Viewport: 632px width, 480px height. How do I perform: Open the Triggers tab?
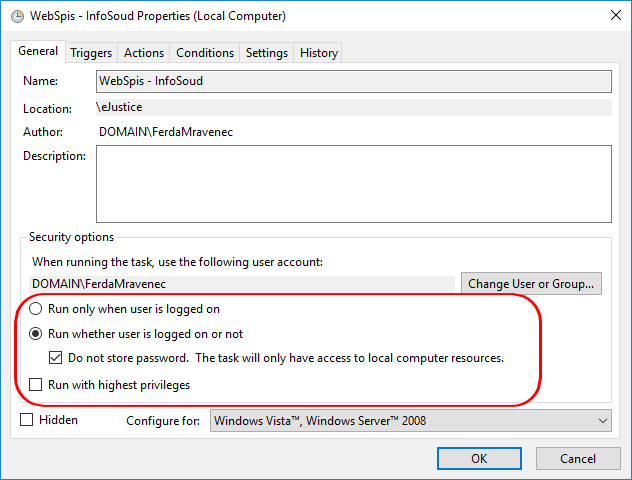(x=91, y=53)
